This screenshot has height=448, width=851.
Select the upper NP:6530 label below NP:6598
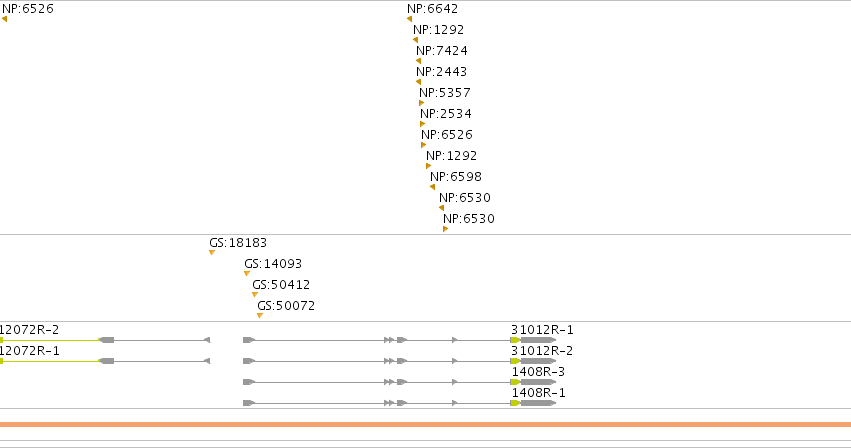[465, 198]
